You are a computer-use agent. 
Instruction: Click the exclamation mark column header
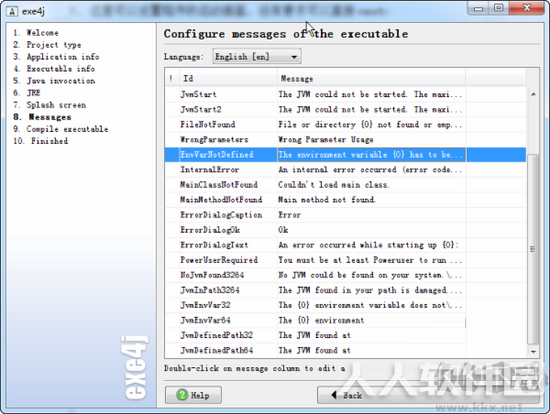[172, 78]
